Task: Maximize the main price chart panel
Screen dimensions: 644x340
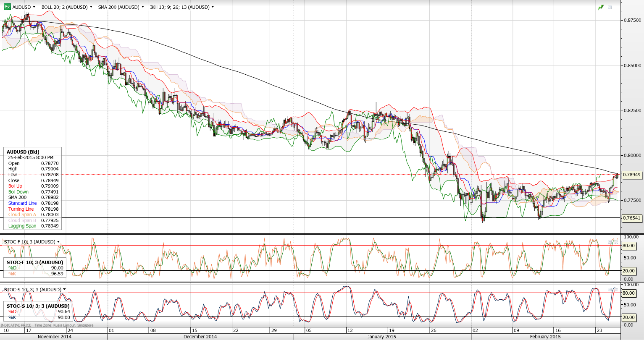Action: tap(610, 7)
